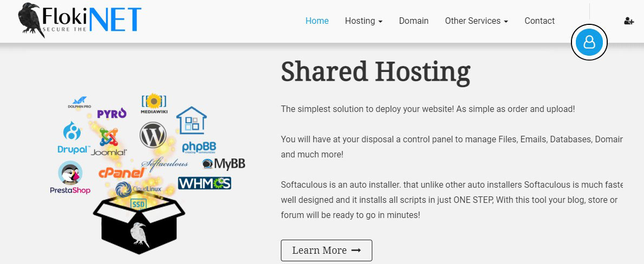Click the text "The simplest solution to deploy your website!"
The width and height of the screenshot is (644, 264).
368,110
